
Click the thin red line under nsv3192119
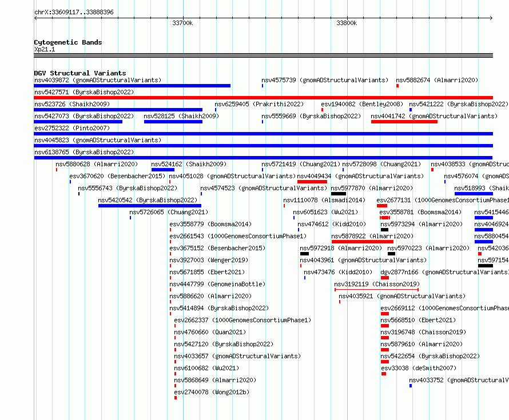point(376,290)
